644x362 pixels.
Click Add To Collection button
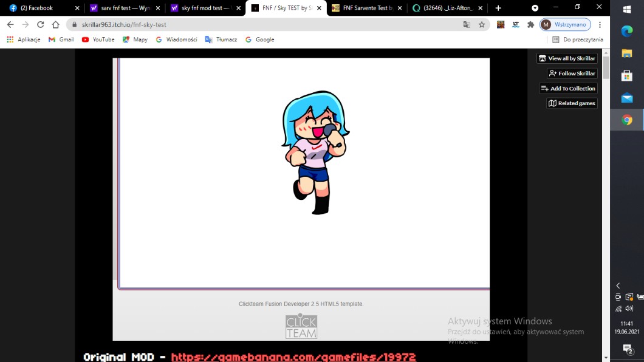[x=568, y=89]
